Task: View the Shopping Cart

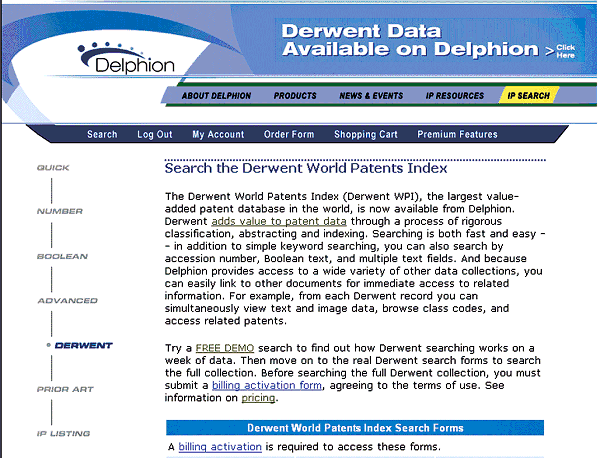Action: coord(366,134)
